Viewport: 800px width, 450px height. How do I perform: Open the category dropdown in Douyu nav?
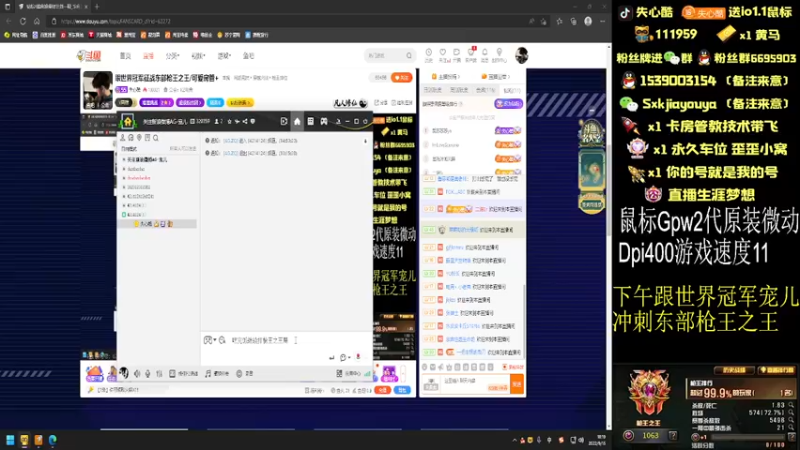point(172,56)
